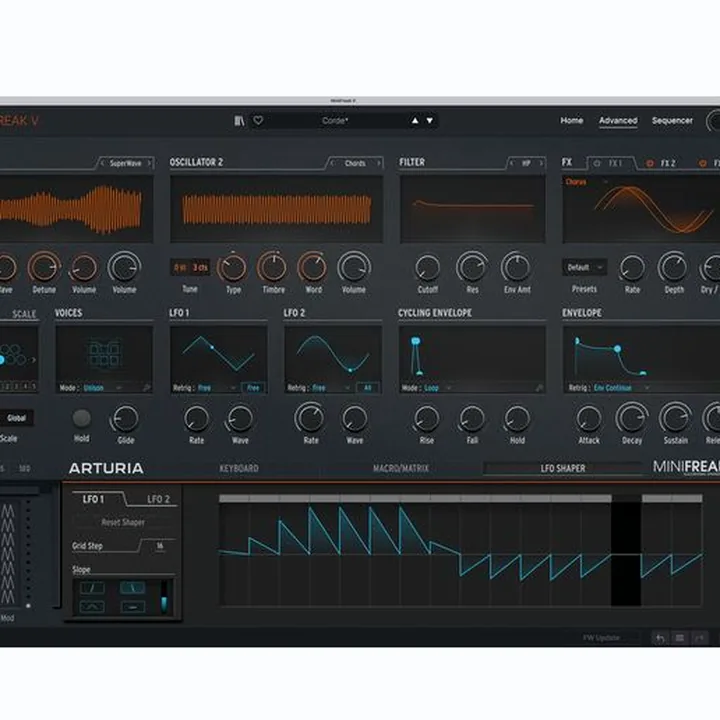
Task: Click the Oscillator 2 tune 3 cts value
Action: point(200,267)
